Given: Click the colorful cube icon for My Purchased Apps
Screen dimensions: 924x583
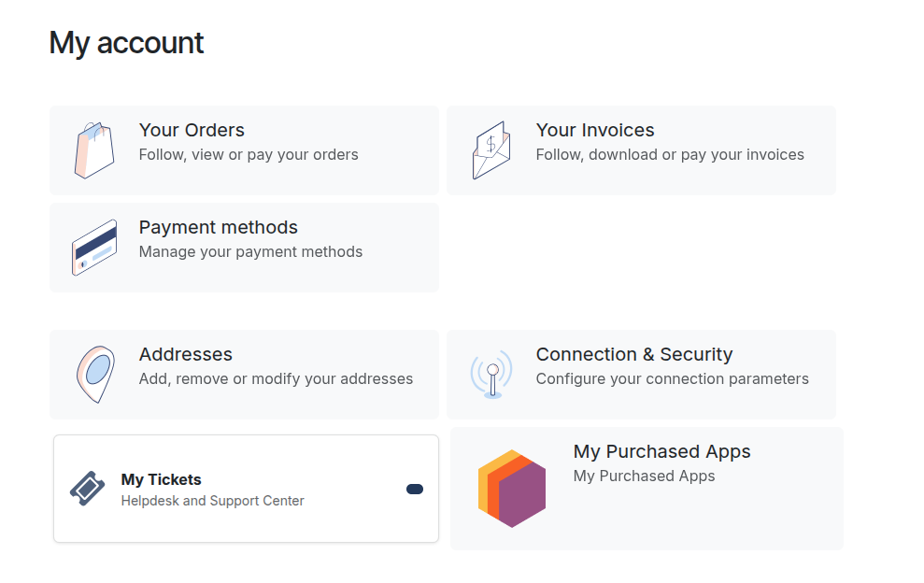Looking at the screenshot, I should (512, 488).
